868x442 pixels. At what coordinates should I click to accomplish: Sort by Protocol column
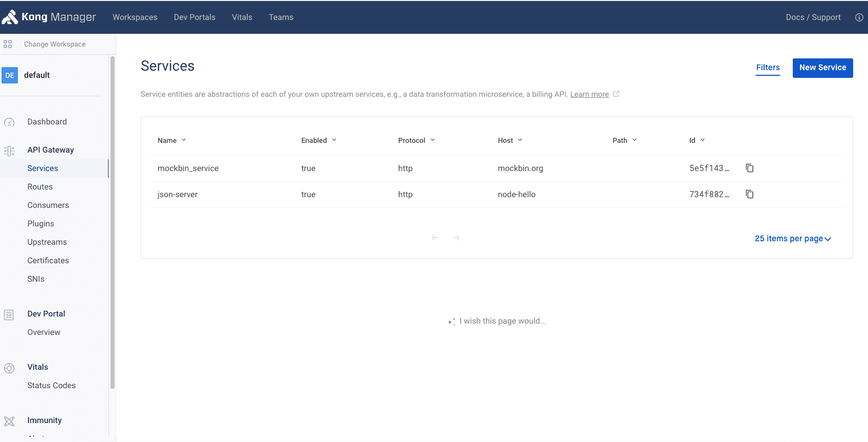point(417,140)
